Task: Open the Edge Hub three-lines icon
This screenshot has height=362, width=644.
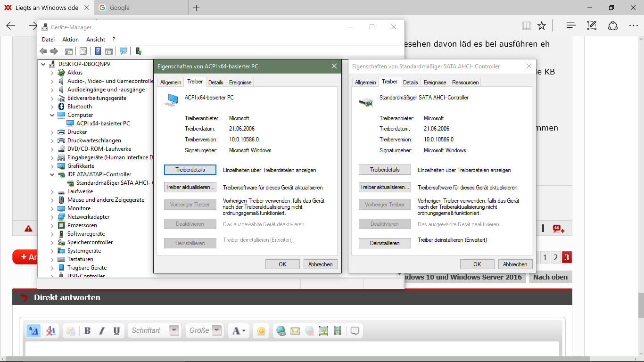Action: [x=571, y=25]
